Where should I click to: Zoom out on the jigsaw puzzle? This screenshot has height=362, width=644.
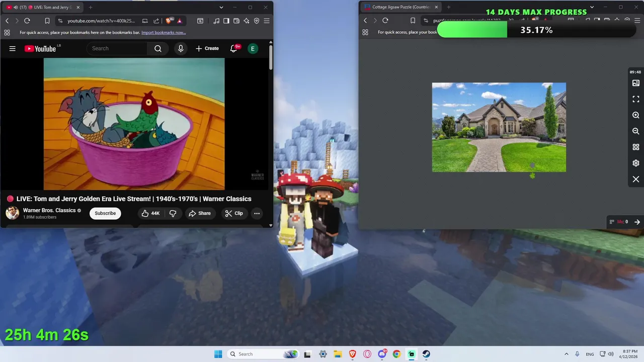(x=636, y=131)
